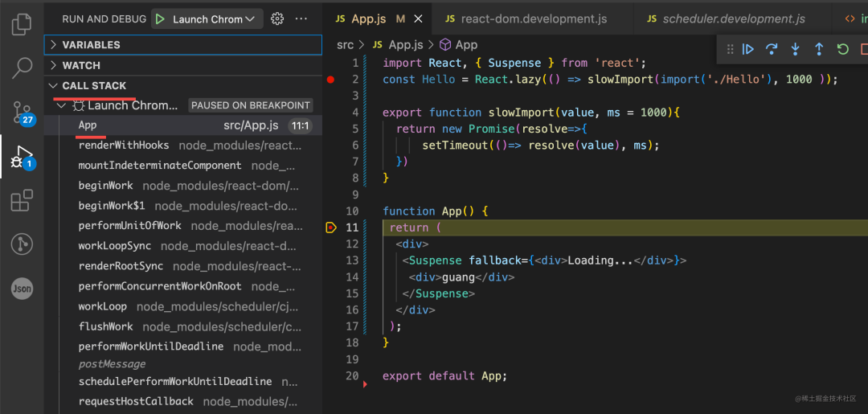The height and width of the screenshot is (414, 868).
Task: Open the Search view in activity bar
Action: click(22, 68)
